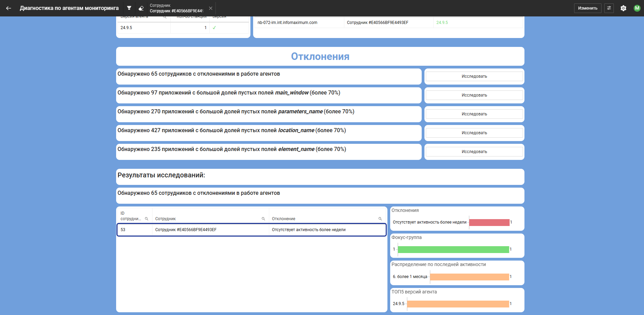Click the Отклонения section heading
This screenshot has width=644, height=315.
pos(320,56)
